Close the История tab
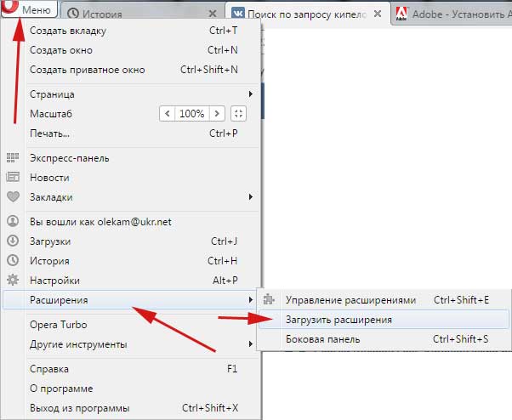The height and width of the screenshot is (420, 512). (213, 14)
